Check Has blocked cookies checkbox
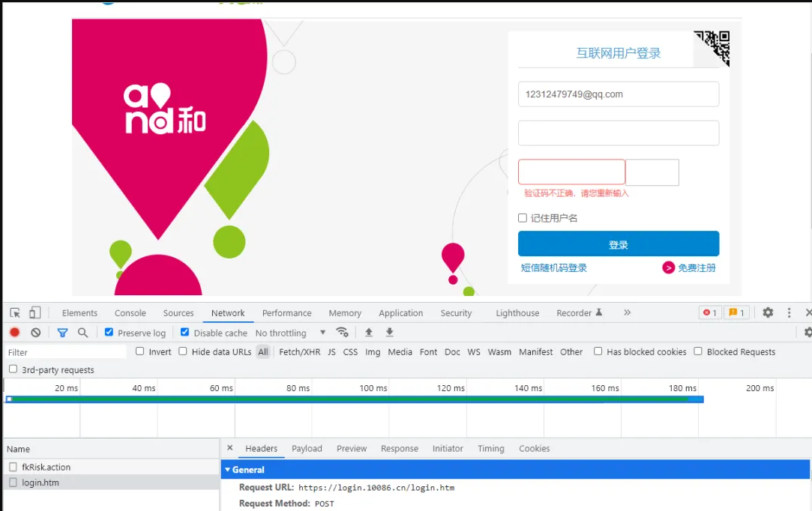The image size is (812, 511). coord(598,351)
